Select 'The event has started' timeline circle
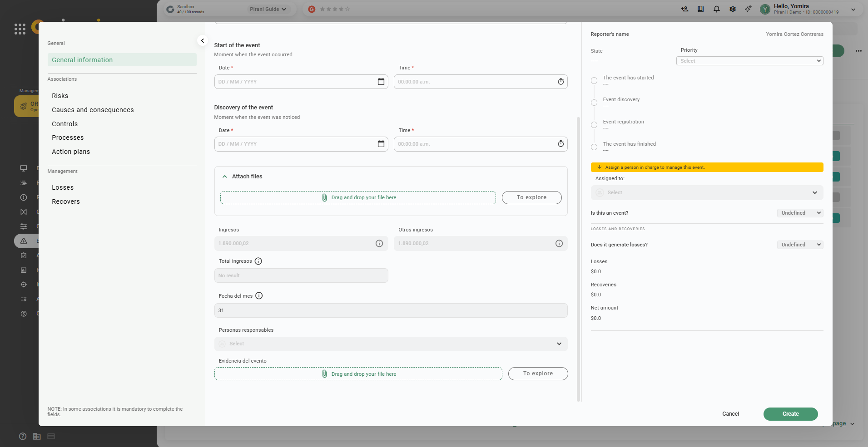The image size is (868, 447). pyautogui.click(x=594, y=81)
